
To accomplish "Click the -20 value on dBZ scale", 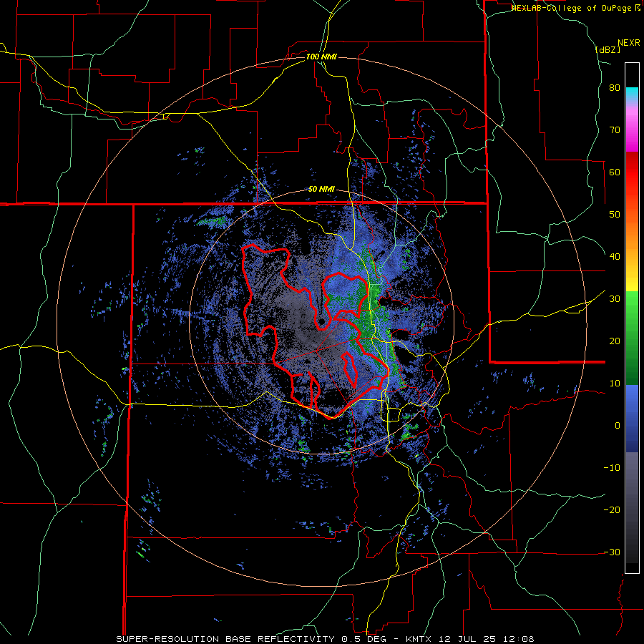I will [612, 509].
